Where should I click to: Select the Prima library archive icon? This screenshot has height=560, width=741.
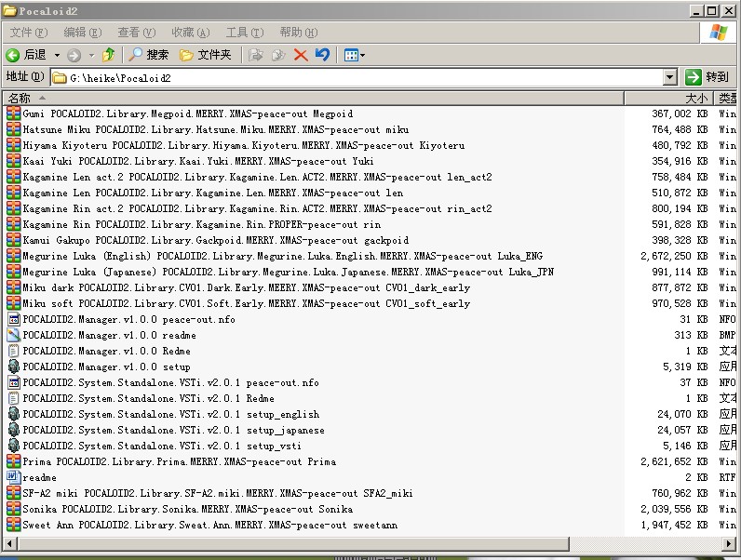[x=14, y=461]
